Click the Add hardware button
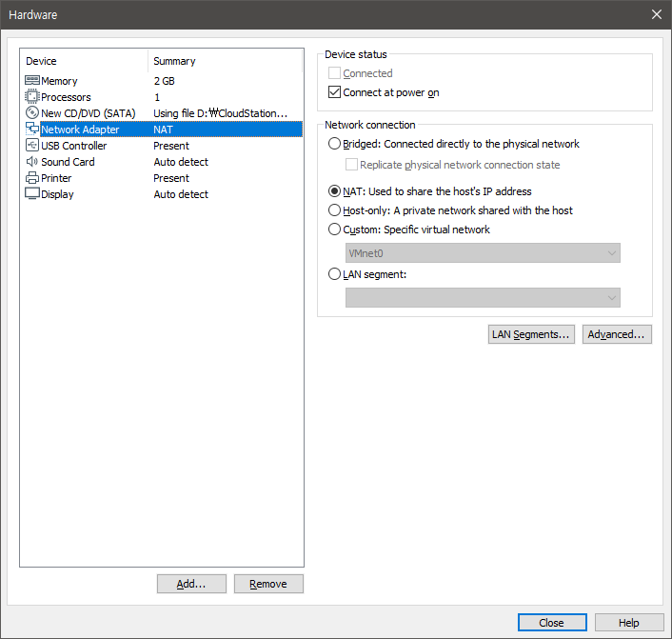The image size is (672, 639). 191,584
